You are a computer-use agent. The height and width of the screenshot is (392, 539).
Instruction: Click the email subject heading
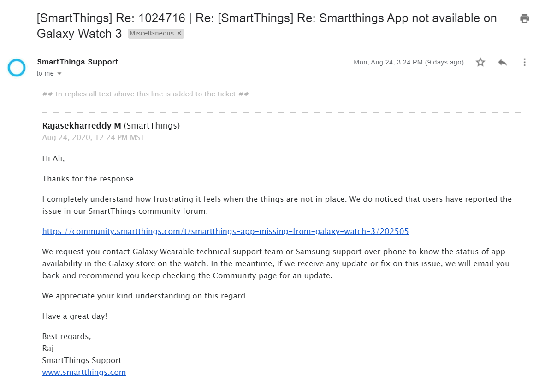pos(267,26)
